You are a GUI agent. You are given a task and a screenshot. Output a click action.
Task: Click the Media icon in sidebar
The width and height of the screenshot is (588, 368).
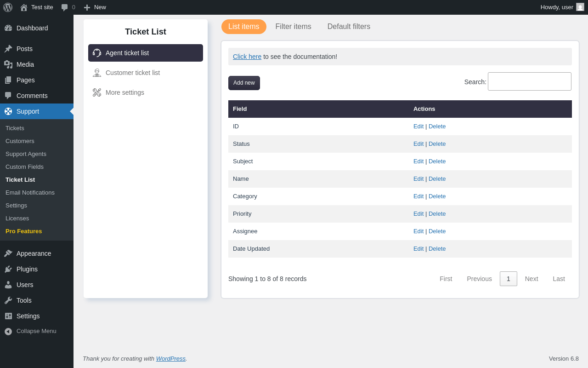point(8,64)
